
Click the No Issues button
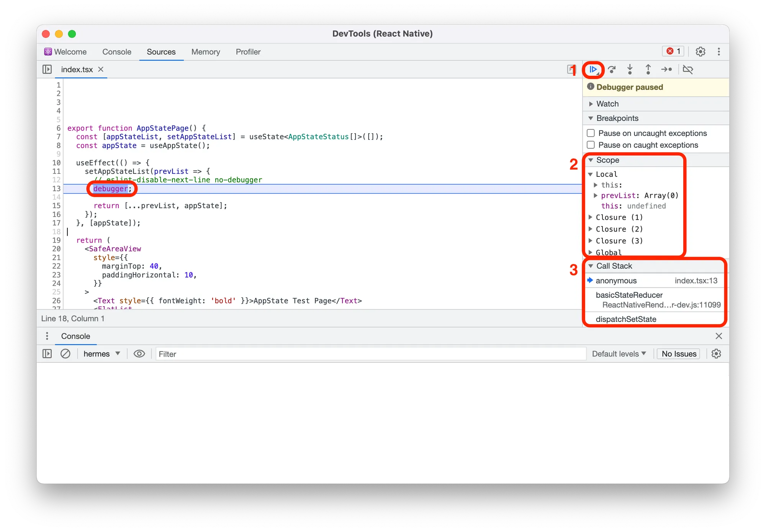678,354
